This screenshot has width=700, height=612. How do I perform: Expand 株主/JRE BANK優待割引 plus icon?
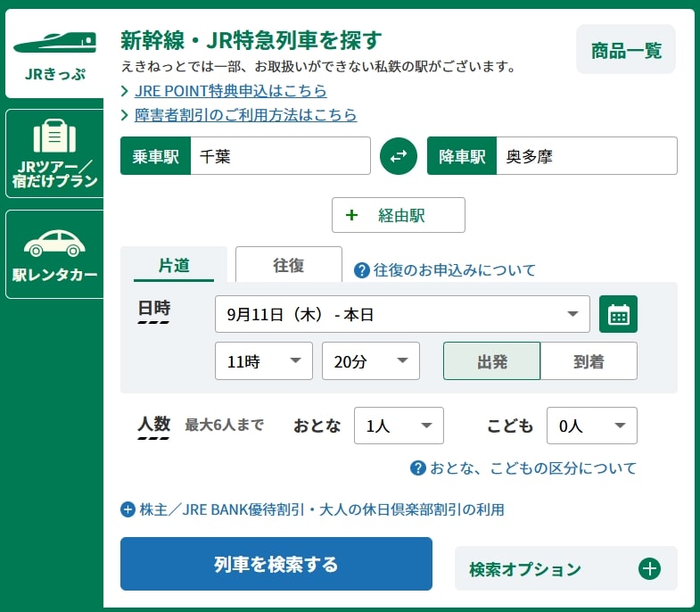click(x=128, y=510)
